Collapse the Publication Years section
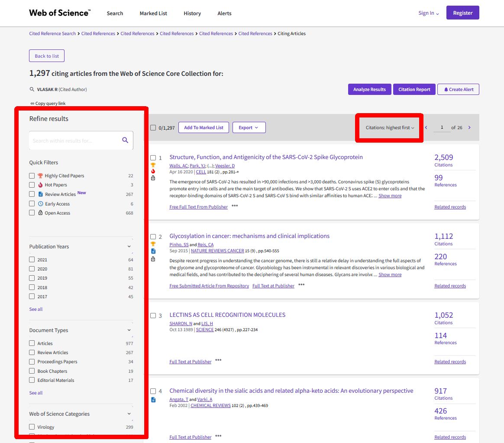The width and height of the screenshot is (504, 443). click(x=129, y=247)
